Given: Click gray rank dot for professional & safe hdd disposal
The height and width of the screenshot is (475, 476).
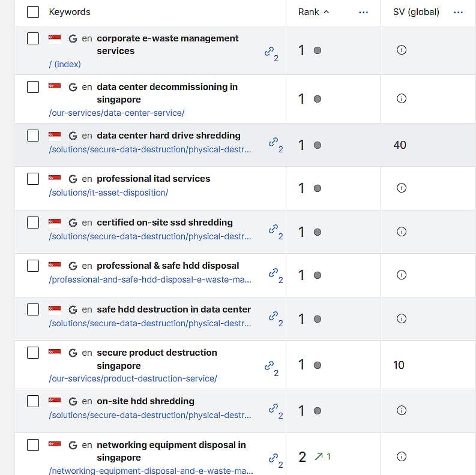Looking at the screenshot, I should click(317, 275).
